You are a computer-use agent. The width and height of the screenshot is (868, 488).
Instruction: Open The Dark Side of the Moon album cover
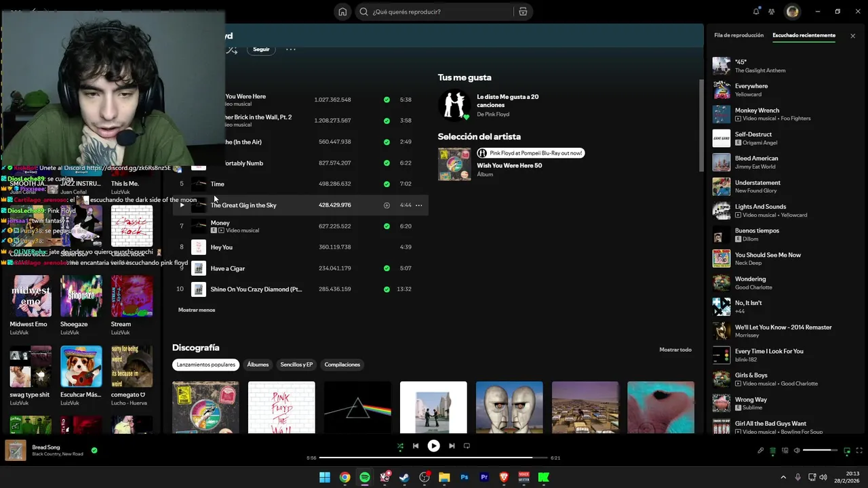point(357,407)
